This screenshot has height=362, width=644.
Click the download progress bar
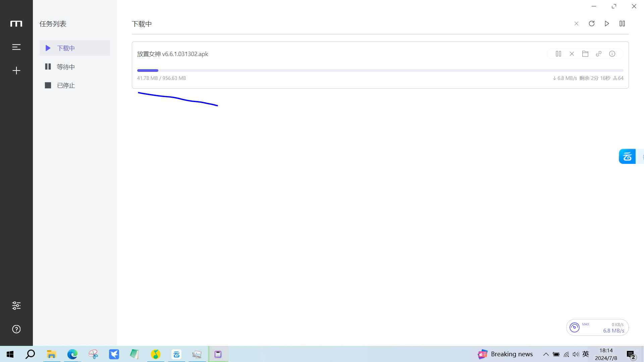click(380, 71)
